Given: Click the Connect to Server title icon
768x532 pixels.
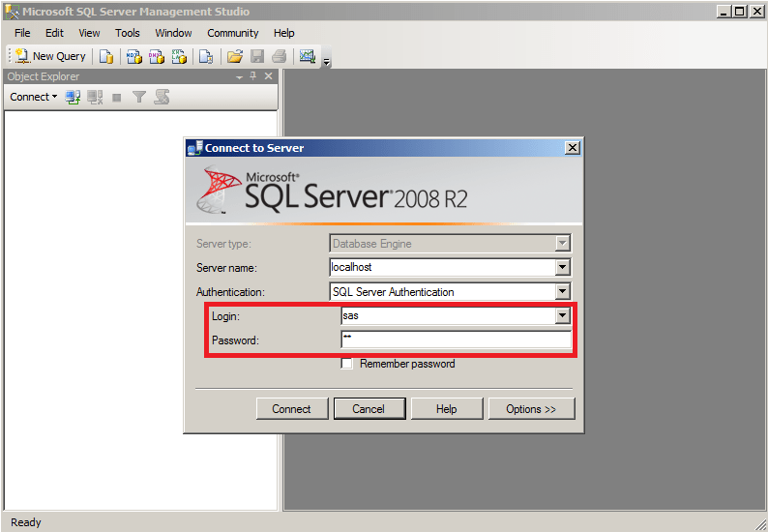Looking at the screenshot, I should [x=195, y=147].
